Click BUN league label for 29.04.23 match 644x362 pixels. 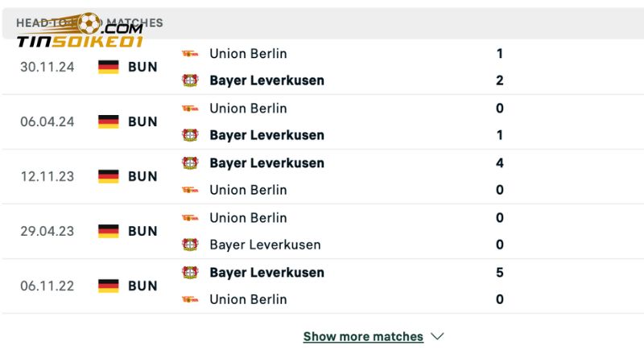tap(142, 231)
